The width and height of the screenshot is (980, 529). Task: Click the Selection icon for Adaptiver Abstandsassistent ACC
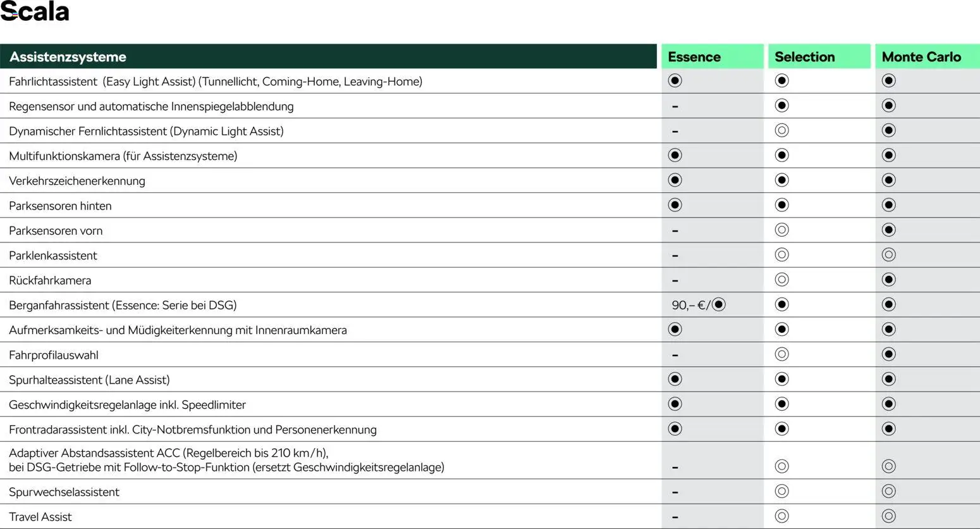click(781, 466)
